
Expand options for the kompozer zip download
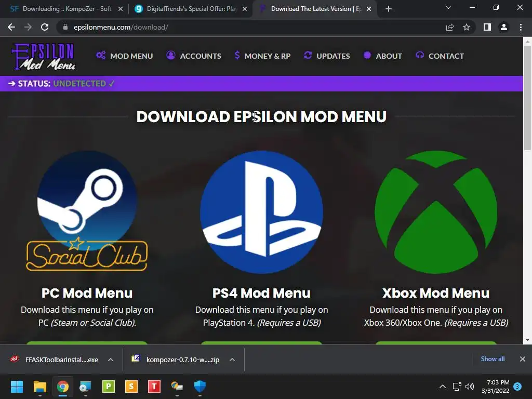point(232,360)
